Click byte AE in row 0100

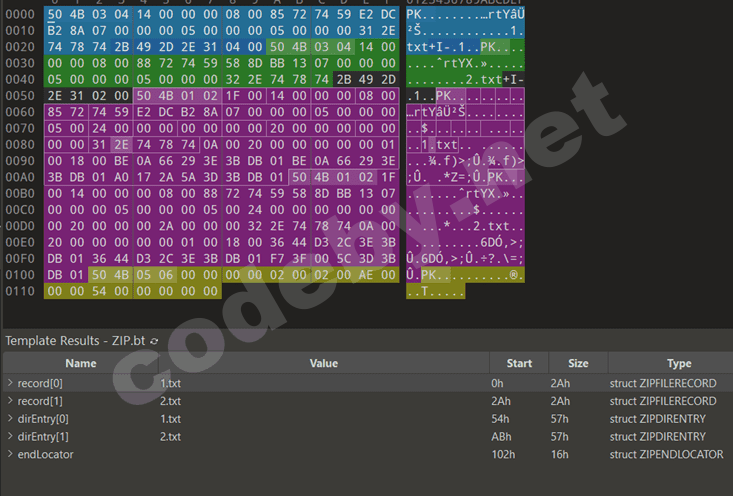coord(366,275)
